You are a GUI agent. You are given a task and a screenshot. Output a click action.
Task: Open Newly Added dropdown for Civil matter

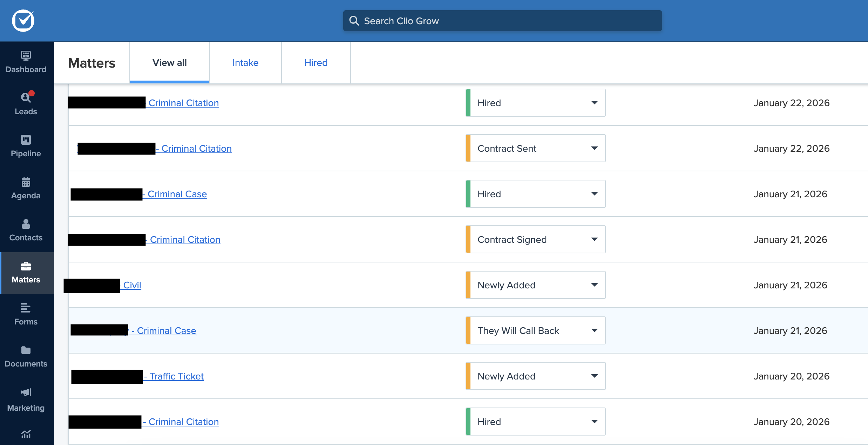click(x=536, y=285)
